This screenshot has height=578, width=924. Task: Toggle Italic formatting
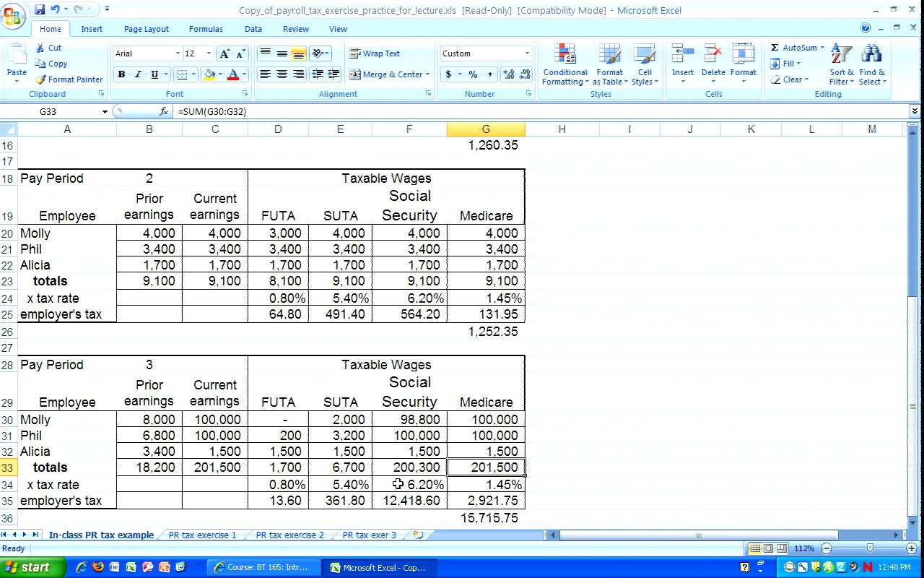[138, 74]
